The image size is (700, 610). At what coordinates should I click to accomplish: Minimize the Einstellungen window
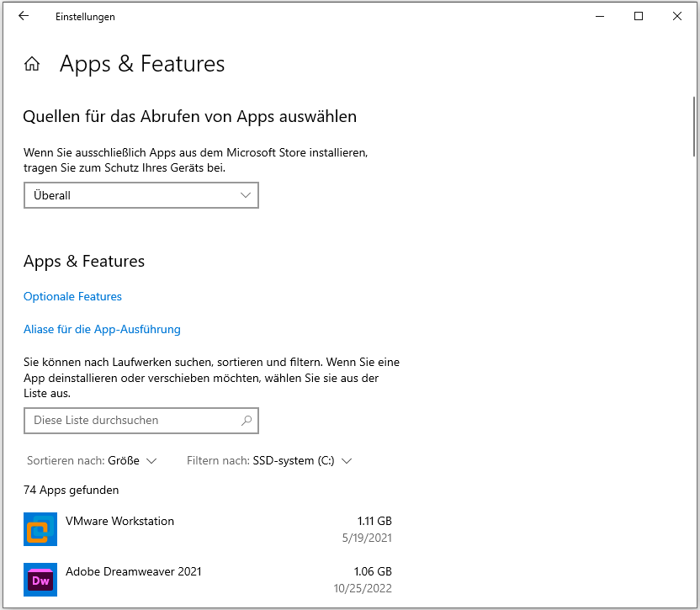pyautogui.click(x=599, y=16)
